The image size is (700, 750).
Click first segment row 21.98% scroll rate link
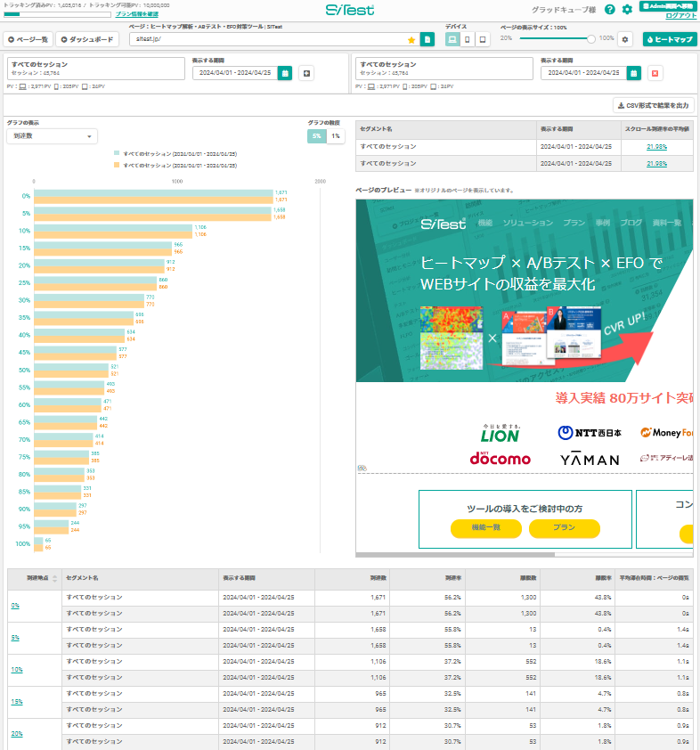tap(656, 147)
